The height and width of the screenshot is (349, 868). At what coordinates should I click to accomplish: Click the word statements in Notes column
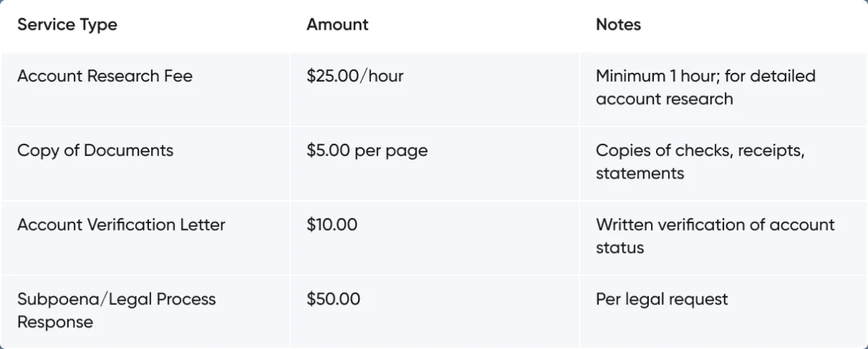(x=640, y=173)
